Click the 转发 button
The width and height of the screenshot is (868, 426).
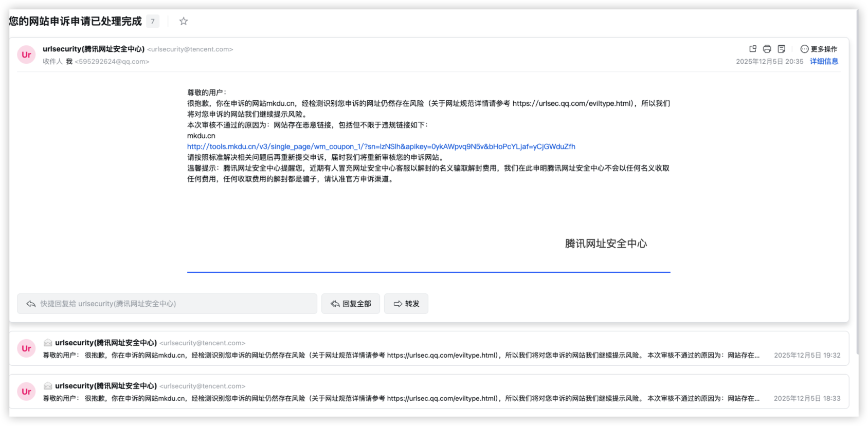coord(406,304)
